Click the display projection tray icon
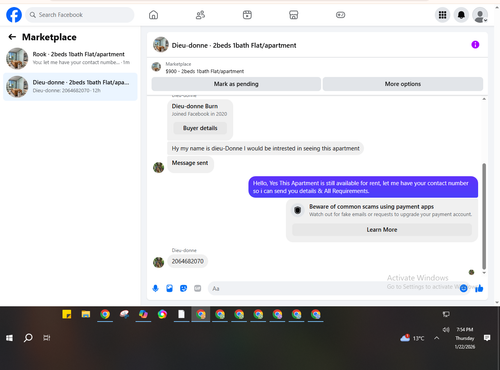Screen dimensions: 500x370 (x=446, y=314)
